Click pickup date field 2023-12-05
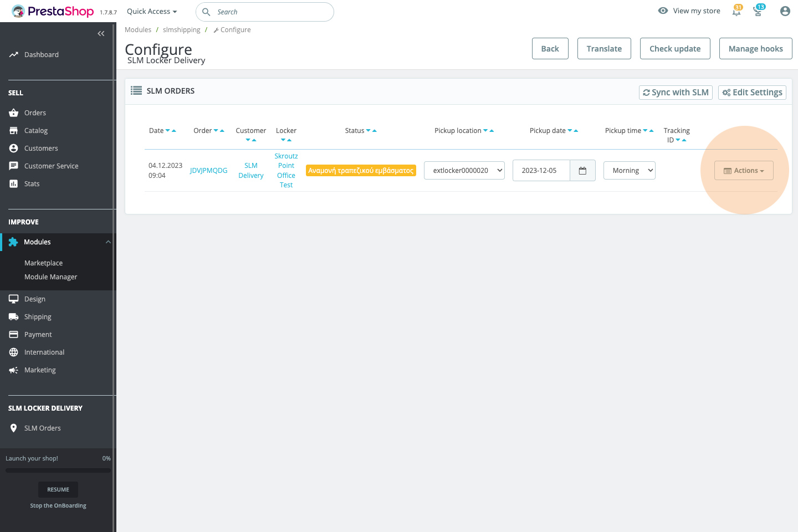 click(541, 171)
